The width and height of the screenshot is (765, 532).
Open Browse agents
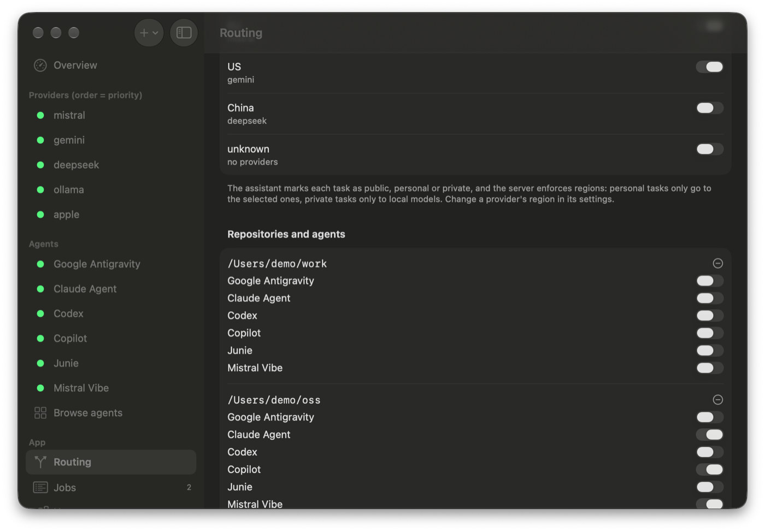(x=111, y=413)
